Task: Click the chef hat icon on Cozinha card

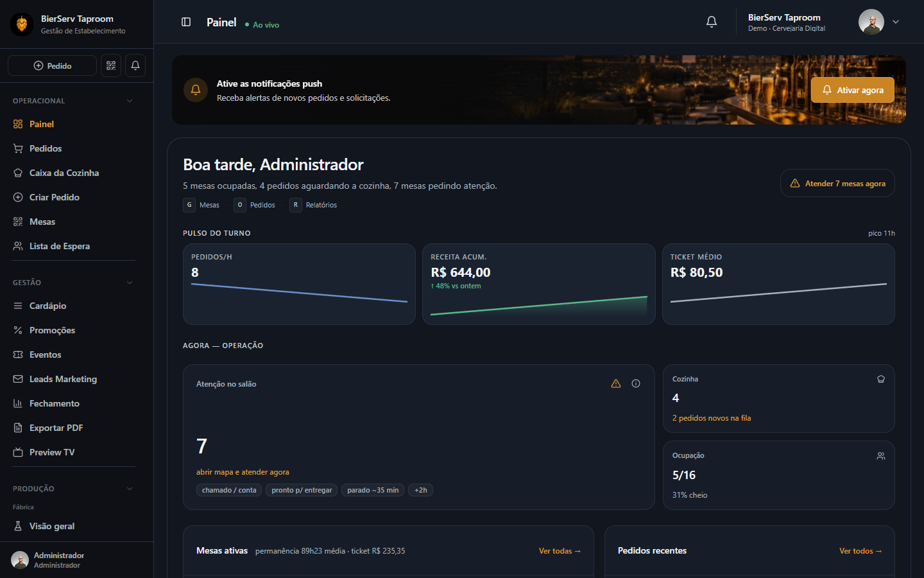Action: pos(881,379)
